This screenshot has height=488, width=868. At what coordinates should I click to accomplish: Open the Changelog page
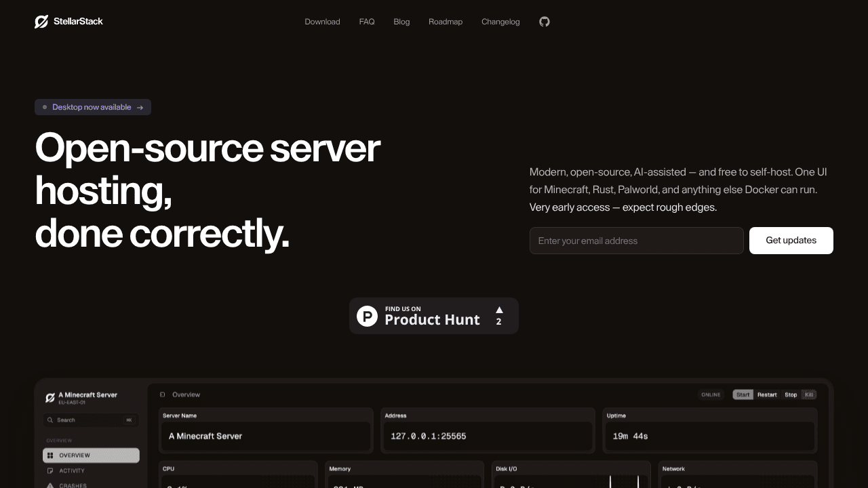tap(500, 22)
